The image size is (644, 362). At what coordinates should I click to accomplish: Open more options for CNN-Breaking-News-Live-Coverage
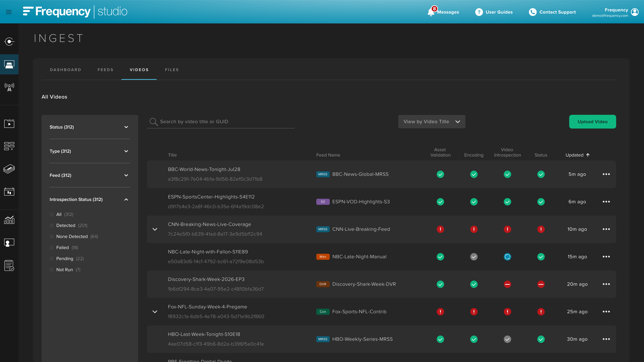pos(606,229)
